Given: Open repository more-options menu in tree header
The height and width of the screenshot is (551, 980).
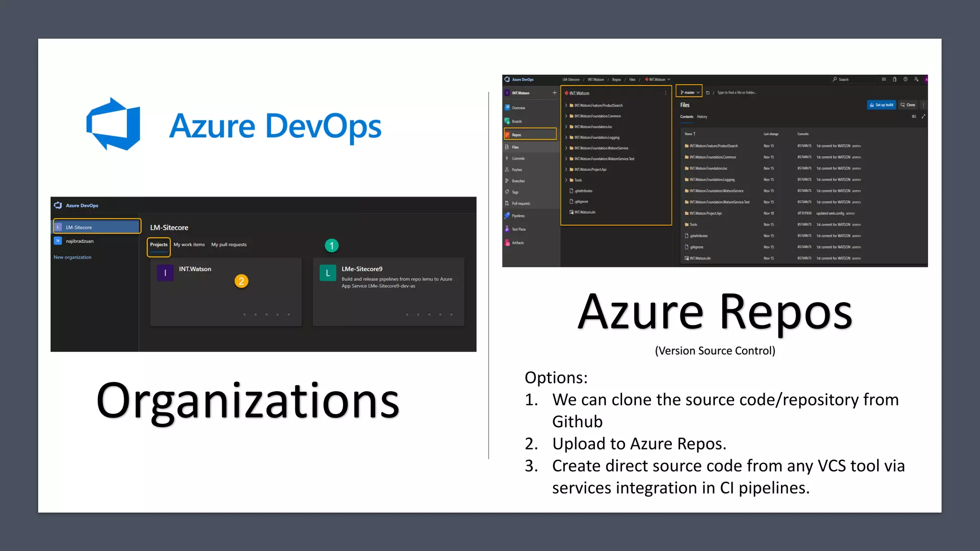Looking at the screenshot, I should pyautogui.click(x=666, y=93).
